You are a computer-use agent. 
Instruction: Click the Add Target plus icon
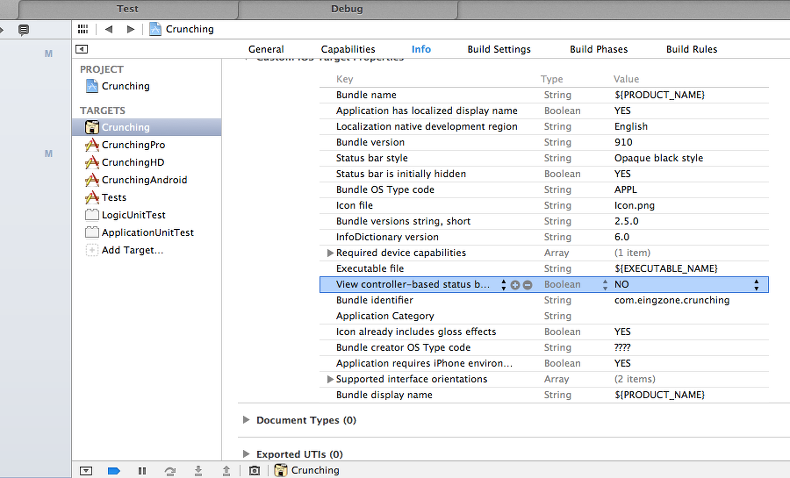coord(92,250)
